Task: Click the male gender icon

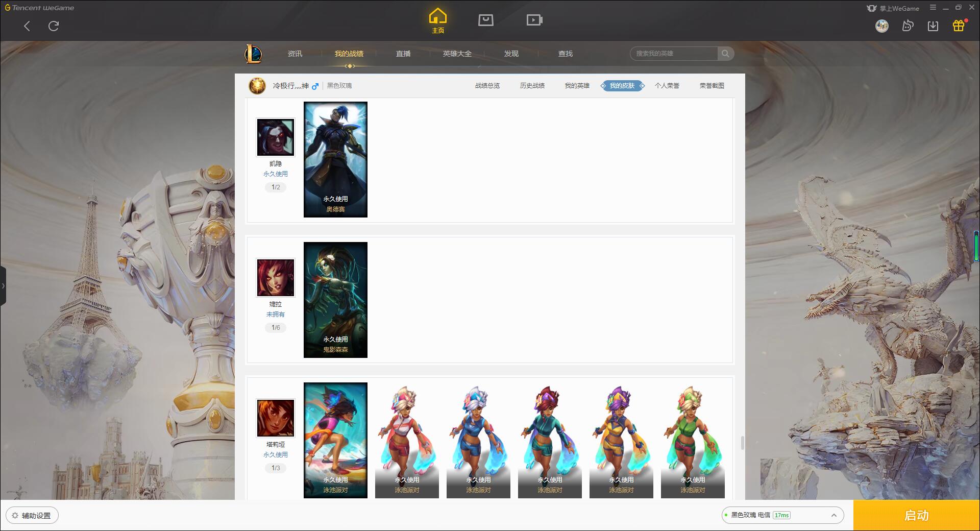Action: click(315, 86)
